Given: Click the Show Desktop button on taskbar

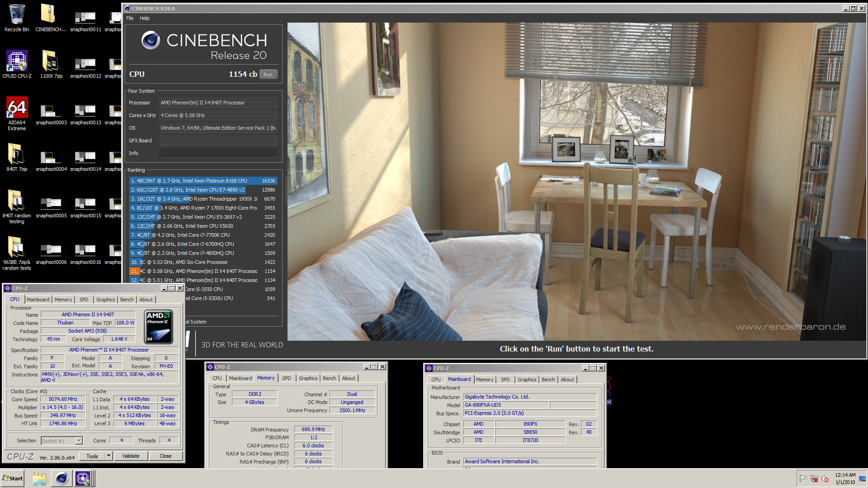Looking at the screenshot, I should (x=863, y=479).
